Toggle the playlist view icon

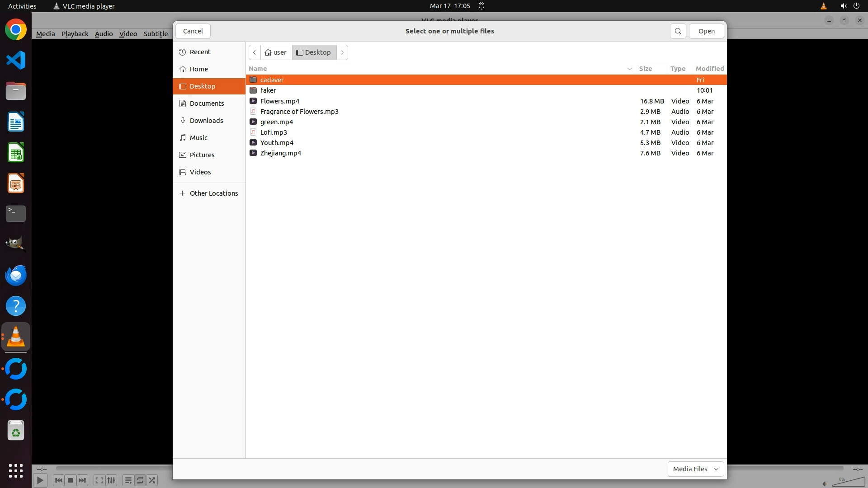coord(128,480)
